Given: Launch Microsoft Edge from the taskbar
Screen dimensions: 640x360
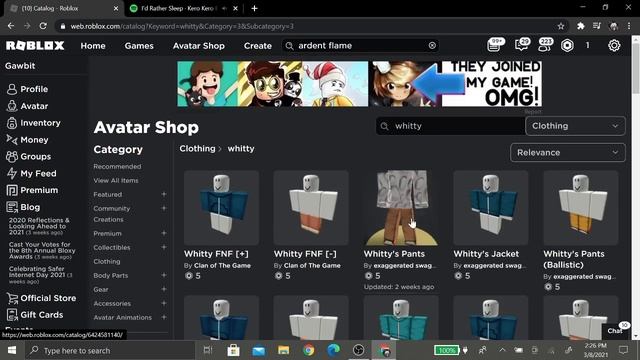Looking at the screenshot, I should coord(333,350).
